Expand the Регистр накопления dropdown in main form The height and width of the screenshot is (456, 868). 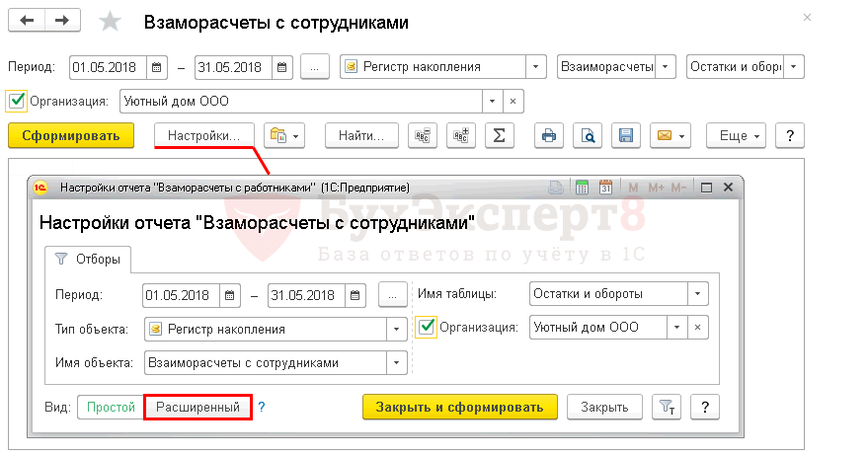(x=535, y=67)
